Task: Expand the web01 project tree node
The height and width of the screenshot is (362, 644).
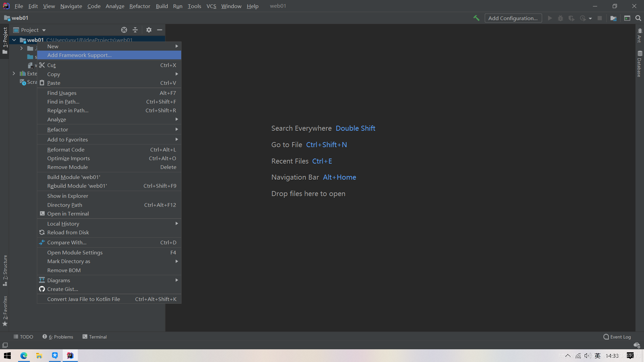Action: [x=15, y=40]
